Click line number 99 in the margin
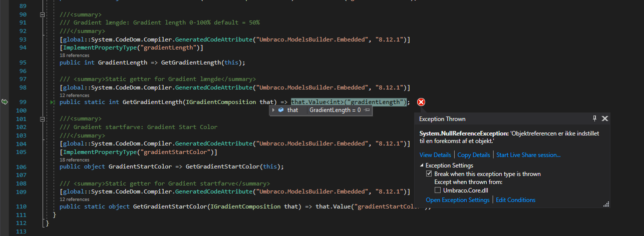The height and width of the screenshot is (236, 644). coord(23,102)
